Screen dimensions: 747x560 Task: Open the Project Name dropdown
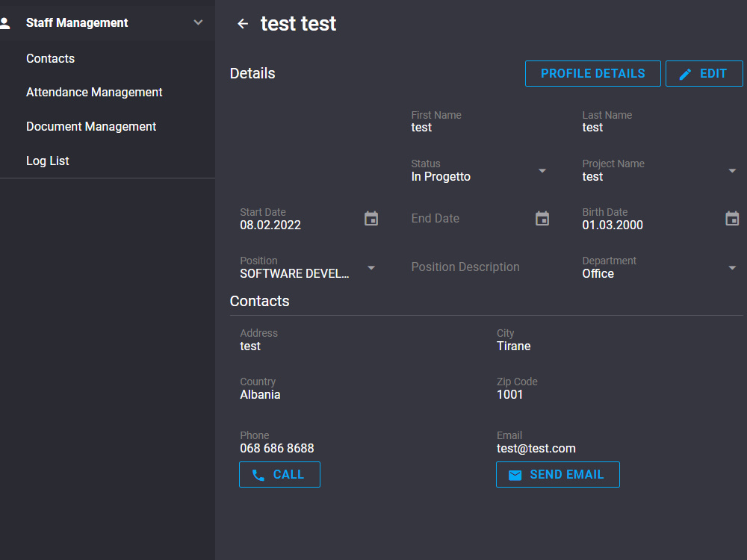(x=732, y=171)
